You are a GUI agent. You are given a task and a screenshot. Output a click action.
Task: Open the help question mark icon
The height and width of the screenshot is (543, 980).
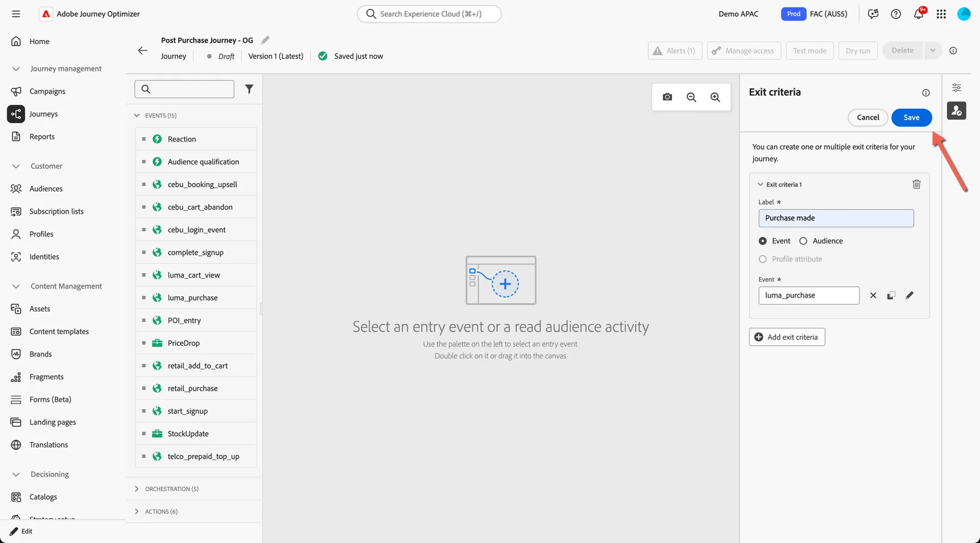(x=895, y=14)
